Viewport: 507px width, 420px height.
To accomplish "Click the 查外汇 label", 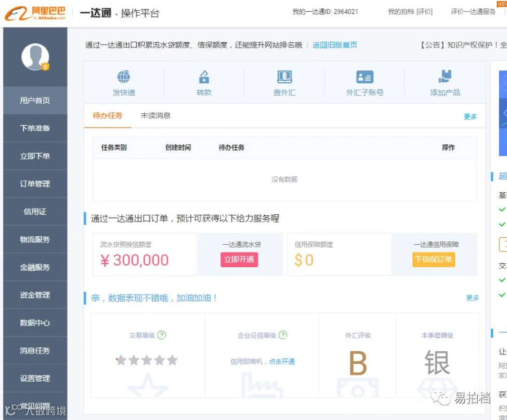I will coord(284,92).
